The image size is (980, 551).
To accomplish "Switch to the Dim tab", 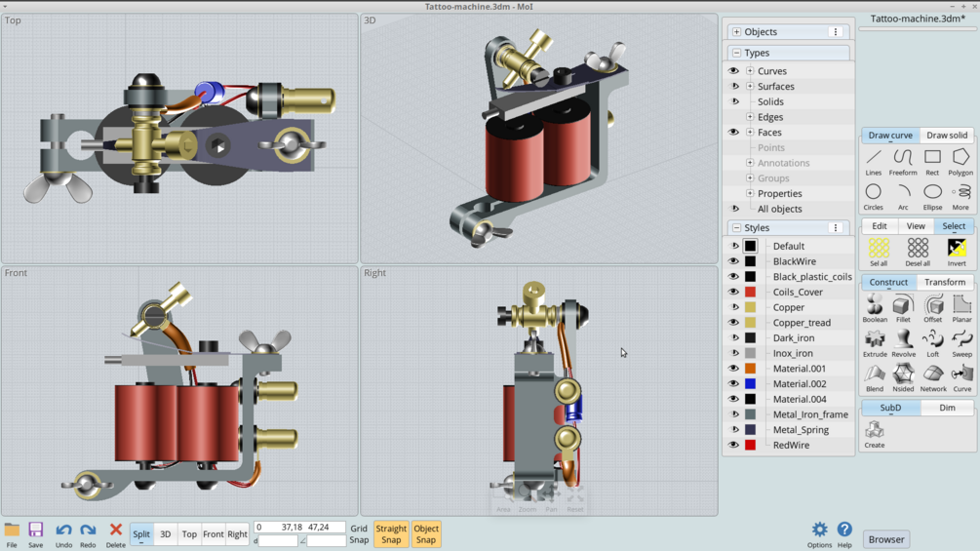I will tap(948, 408).
